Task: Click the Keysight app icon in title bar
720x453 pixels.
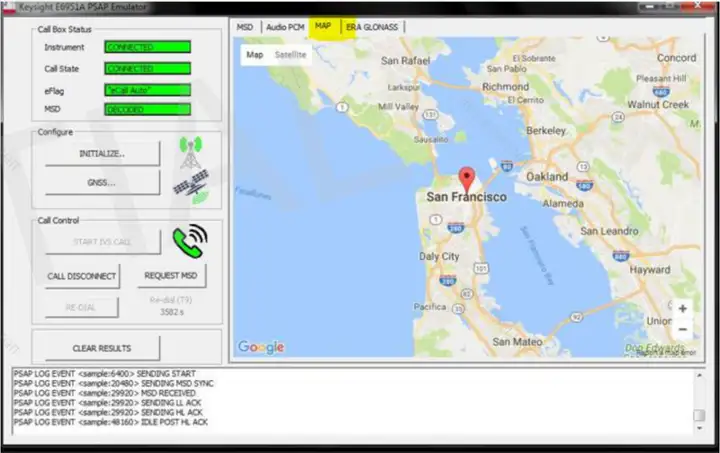Action: pos(9,8)
